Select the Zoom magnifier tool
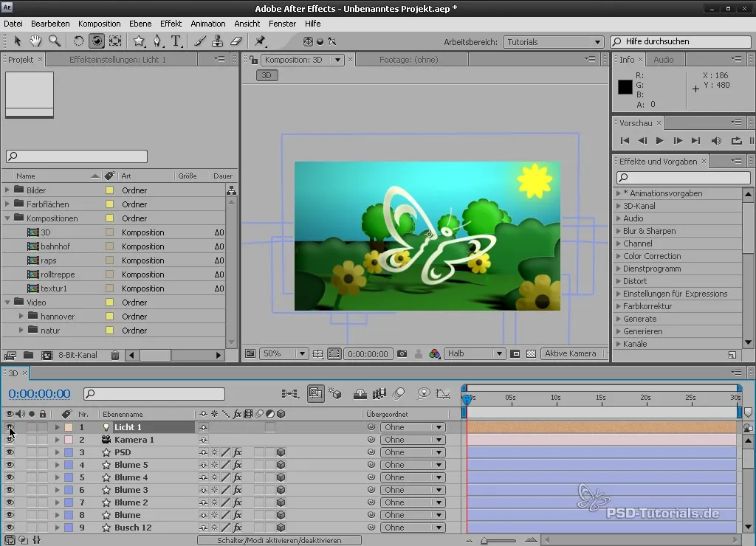This screenshot has height=546, width=756. click(x=55, y=41)
